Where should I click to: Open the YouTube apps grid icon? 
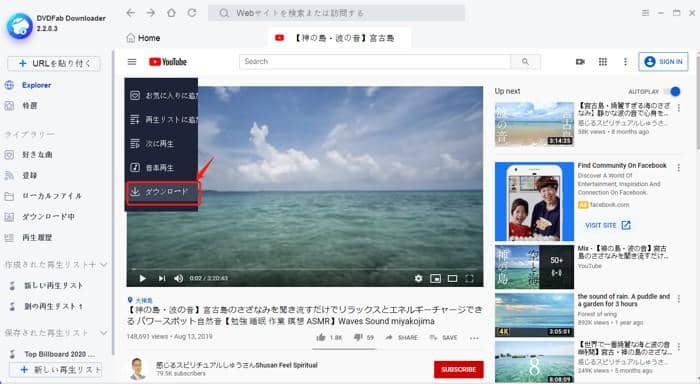[603, 62]
